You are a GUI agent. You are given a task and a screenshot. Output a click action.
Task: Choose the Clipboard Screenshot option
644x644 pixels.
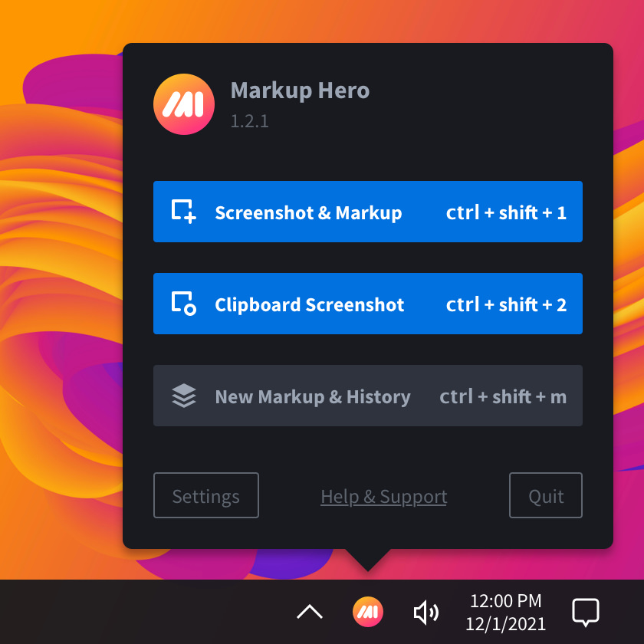pos(309,304)
